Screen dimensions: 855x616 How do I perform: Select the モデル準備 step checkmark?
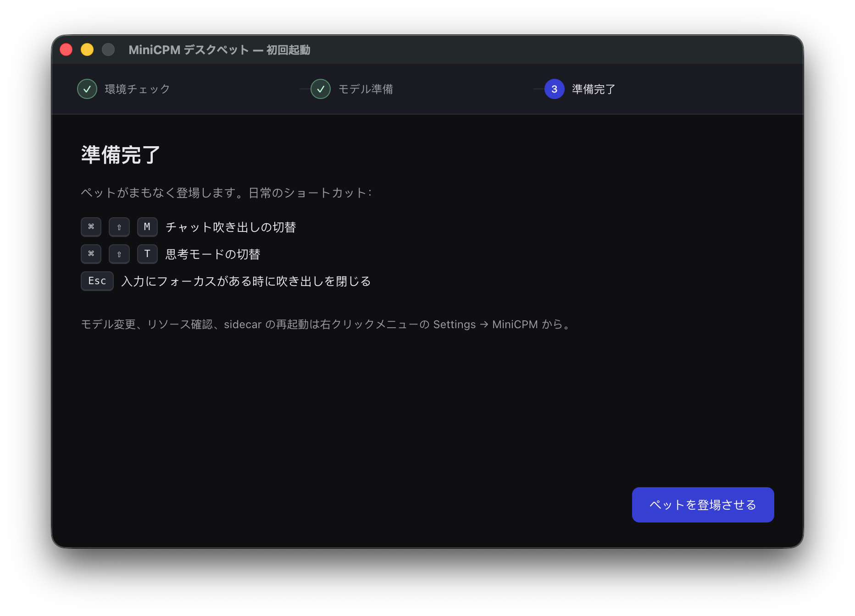coord(321,89)
